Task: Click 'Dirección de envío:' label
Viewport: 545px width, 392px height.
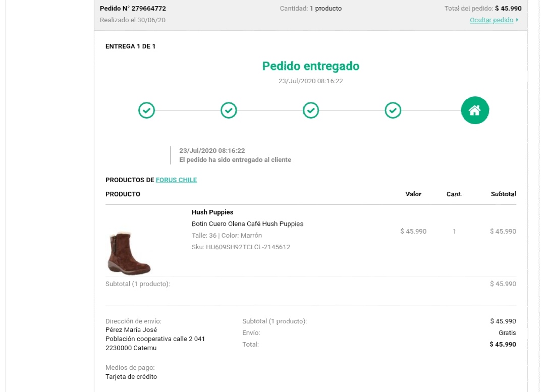Action: point(133,321)
